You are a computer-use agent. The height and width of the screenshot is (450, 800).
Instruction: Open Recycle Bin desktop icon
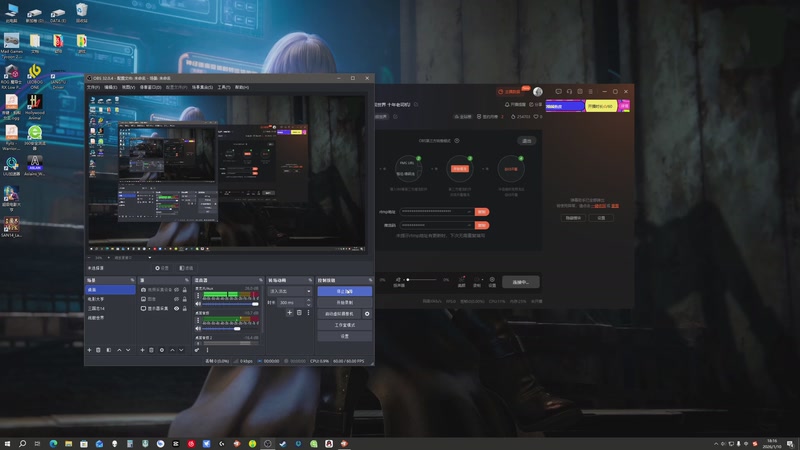[82, 13]
